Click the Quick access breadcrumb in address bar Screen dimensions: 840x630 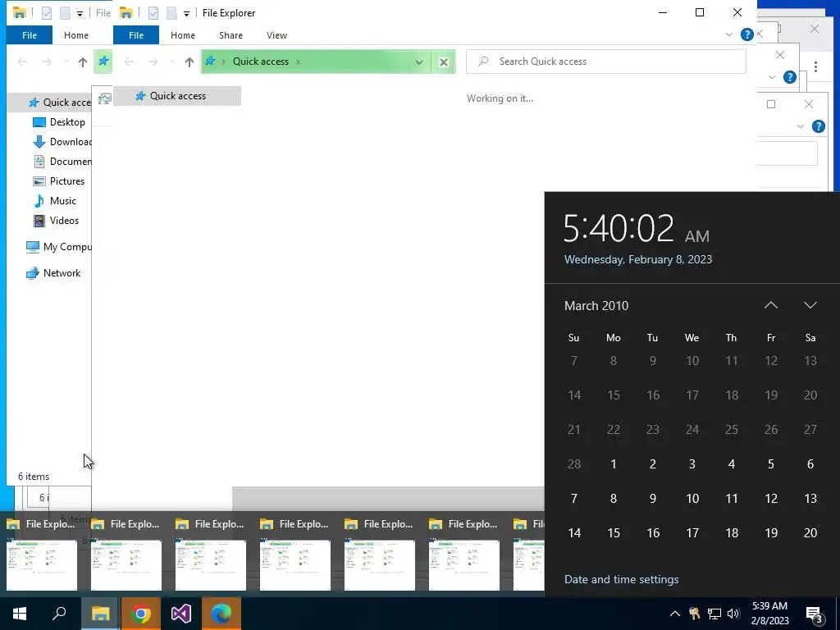260,62
